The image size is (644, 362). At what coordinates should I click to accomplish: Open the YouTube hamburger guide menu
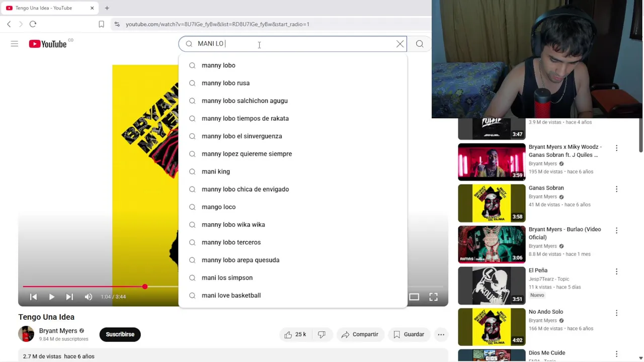[15, 44]
